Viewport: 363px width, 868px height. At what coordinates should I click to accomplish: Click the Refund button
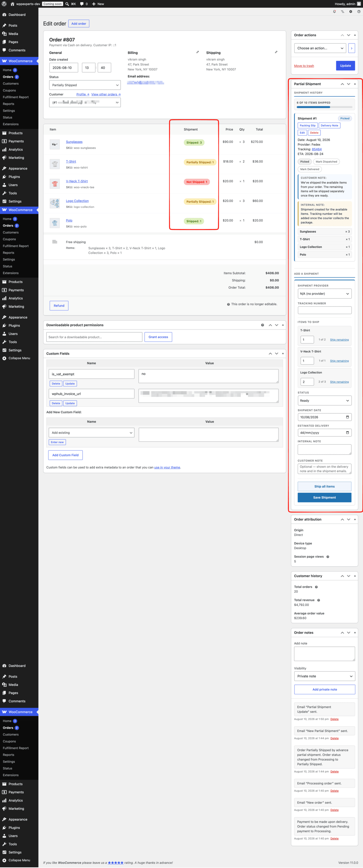(x=59, y=306)
